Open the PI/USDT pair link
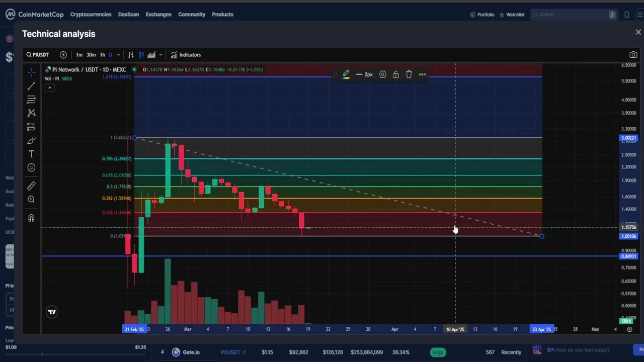 tap(233, 352)
